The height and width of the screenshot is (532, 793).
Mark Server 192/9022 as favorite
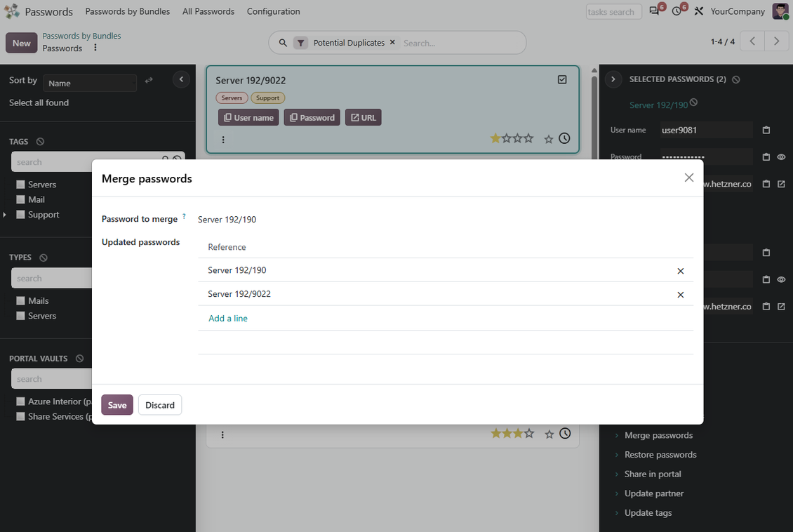[x=549, y=139]
